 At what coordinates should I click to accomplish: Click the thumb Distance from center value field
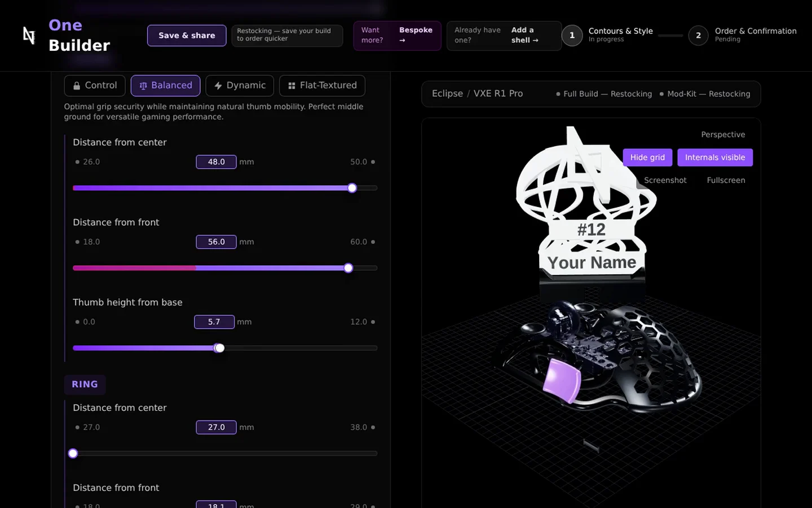coord(216,162)
